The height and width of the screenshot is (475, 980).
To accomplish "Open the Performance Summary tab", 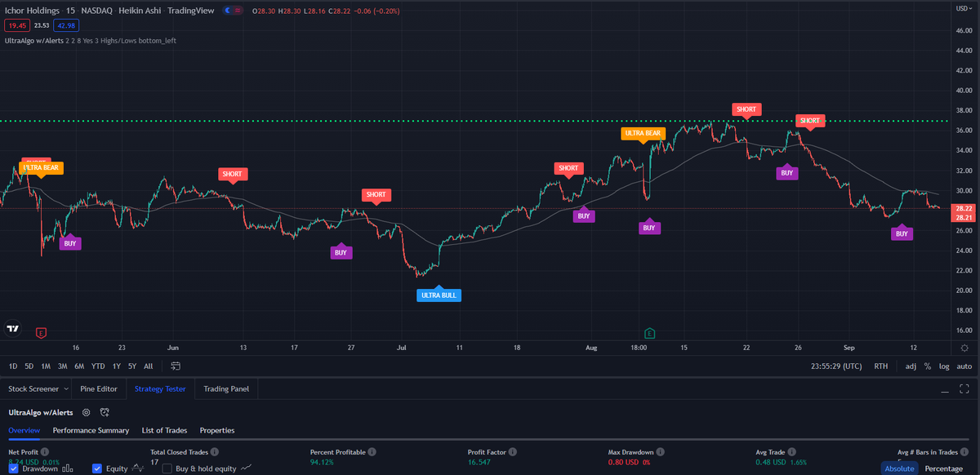I will [91, 430].
